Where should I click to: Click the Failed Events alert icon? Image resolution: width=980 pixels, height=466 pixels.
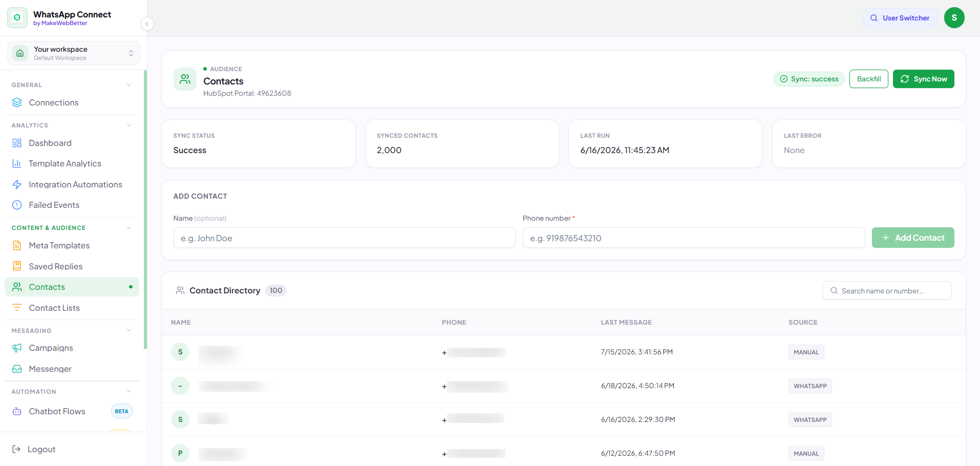tap(17, 205)
